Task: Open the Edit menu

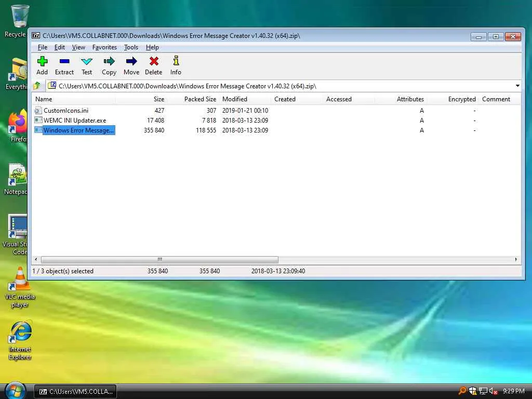Action: coord(59,47)
